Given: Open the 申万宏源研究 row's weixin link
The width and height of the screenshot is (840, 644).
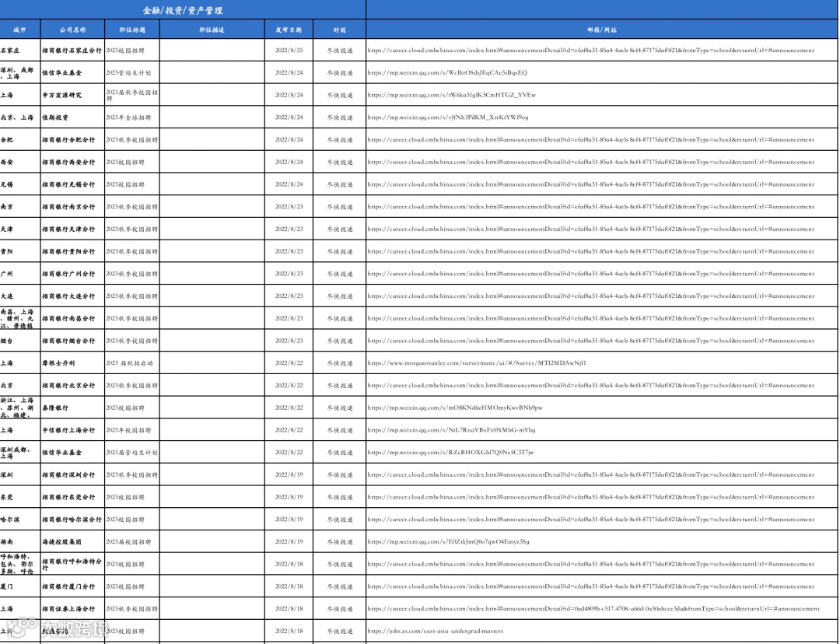Looking at the screenshot, I should [452, 95].
